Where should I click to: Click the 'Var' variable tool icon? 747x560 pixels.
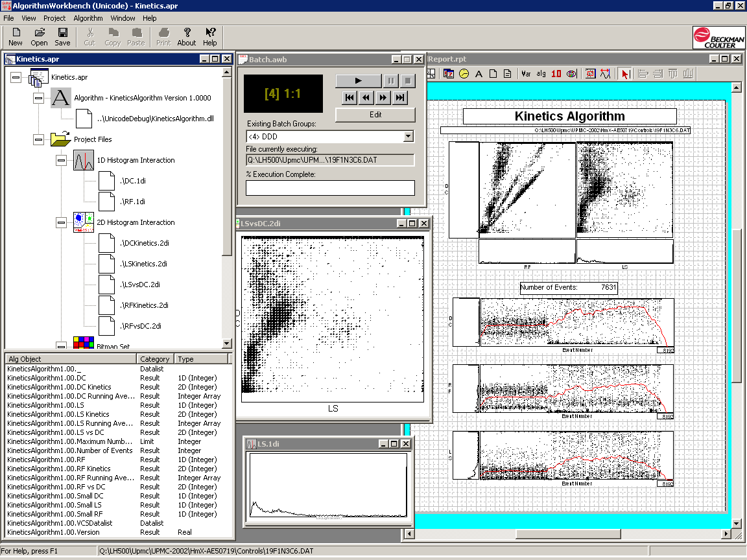click(526, 74)
